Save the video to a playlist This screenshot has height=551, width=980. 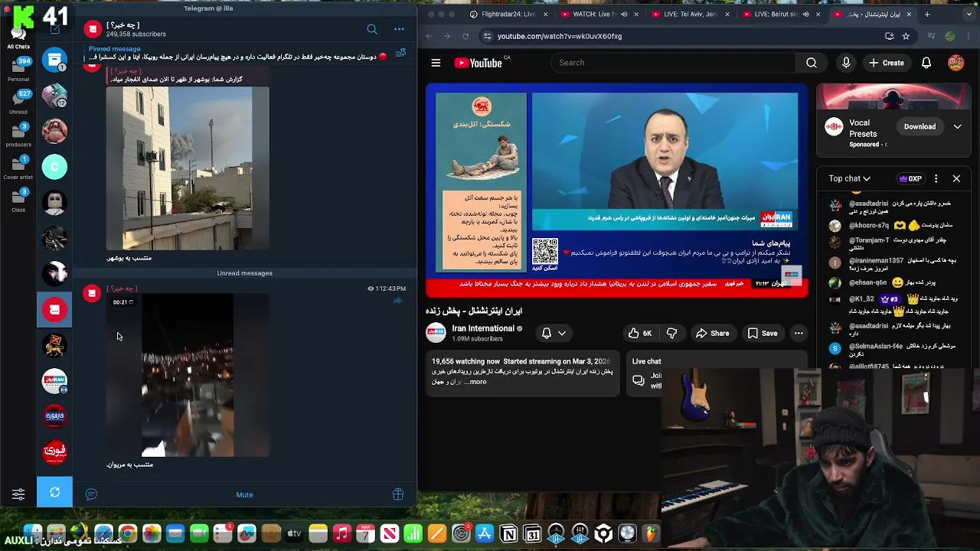tap(763, 333)
